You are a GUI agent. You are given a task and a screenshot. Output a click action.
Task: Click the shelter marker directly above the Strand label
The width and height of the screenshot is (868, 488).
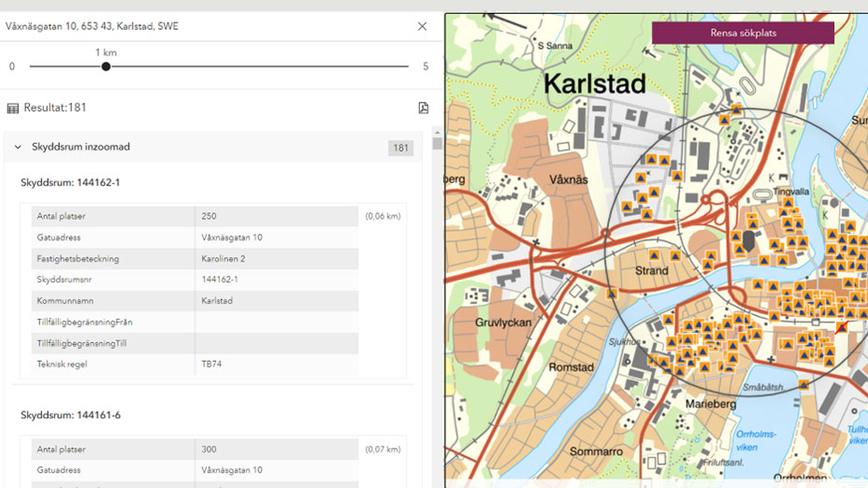click(654, 255)
